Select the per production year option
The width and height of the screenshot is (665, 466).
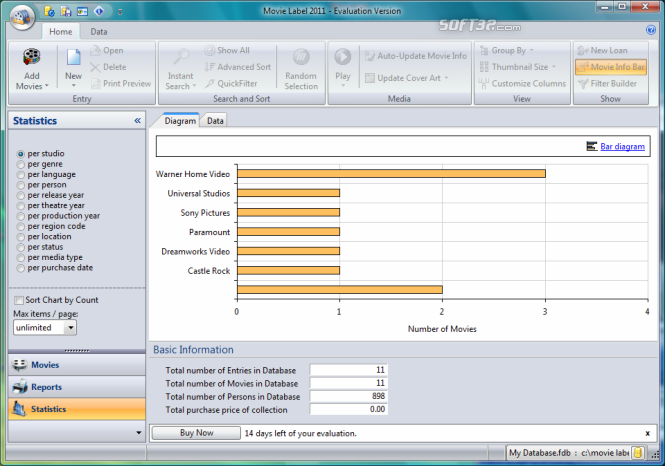tap(20, 216)
